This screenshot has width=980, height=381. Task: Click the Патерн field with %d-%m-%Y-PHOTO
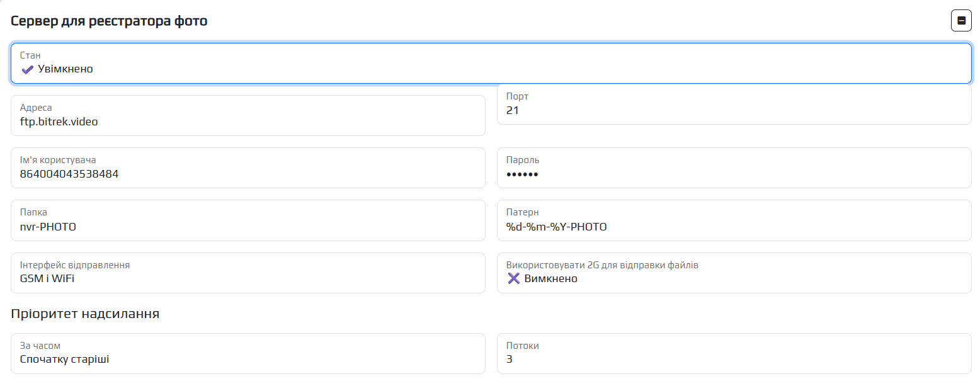pyautogui.click(x=734, y=220)
